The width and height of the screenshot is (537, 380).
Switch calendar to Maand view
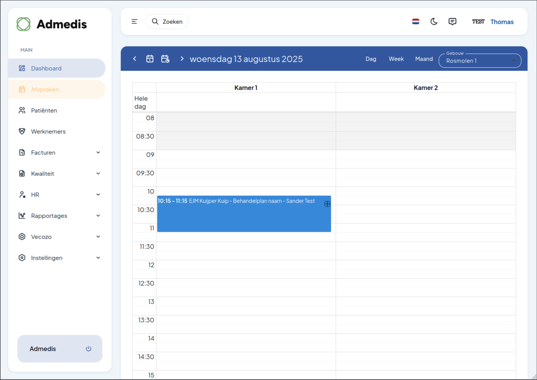(x=424, y=59)
